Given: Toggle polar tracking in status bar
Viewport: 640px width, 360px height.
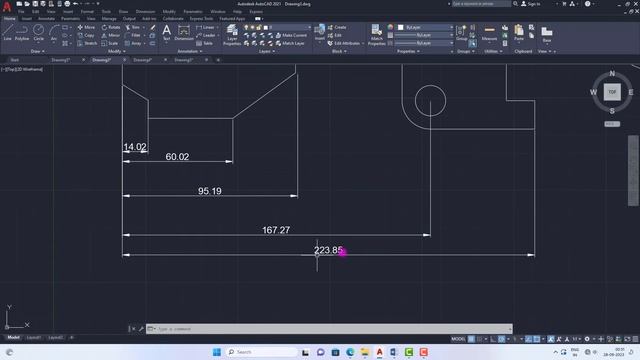Looking at the screenshot, I should [502, 339].
